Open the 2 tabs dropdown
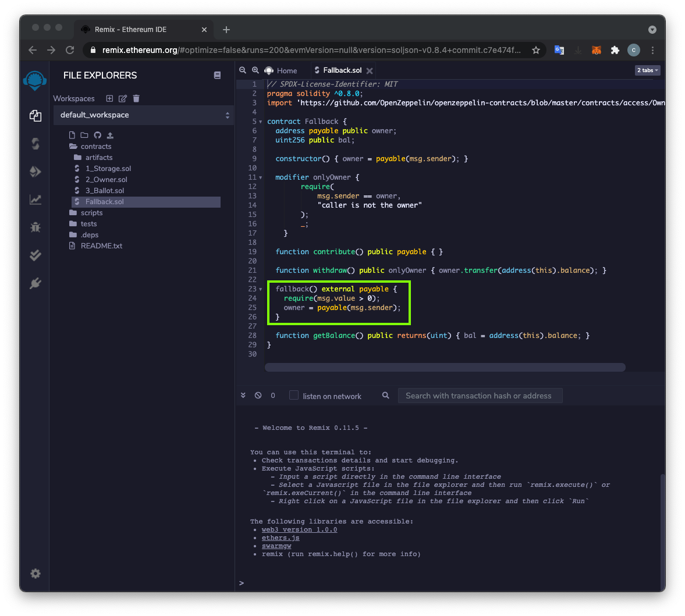 point(647,70)
